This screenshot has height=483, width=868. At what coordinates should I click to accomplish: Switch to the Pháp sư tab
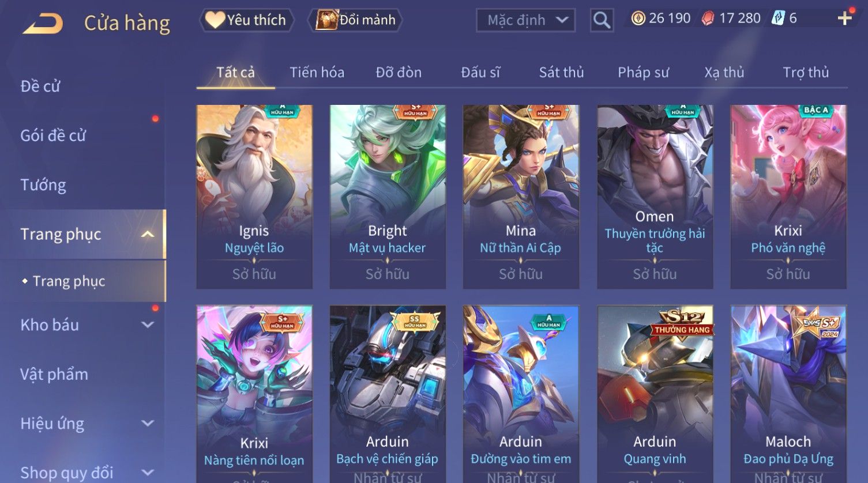[643, 73]
